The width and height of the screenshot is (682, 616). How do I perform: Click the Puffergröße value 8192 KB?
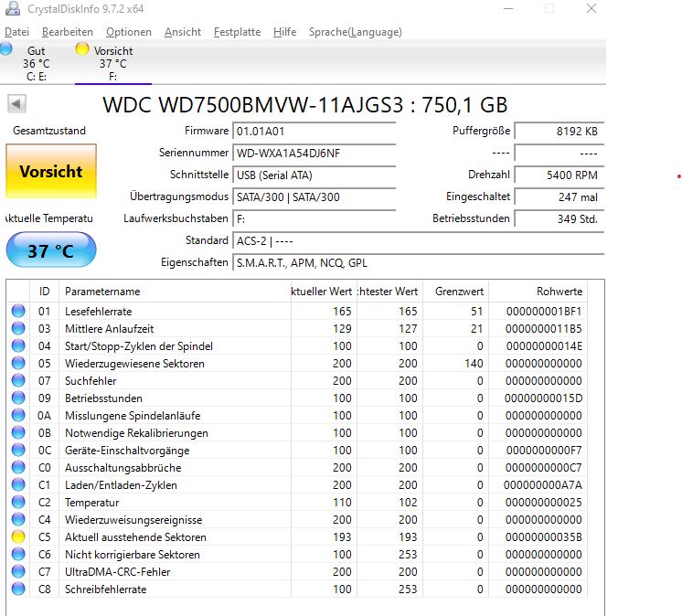pos(559,132)
